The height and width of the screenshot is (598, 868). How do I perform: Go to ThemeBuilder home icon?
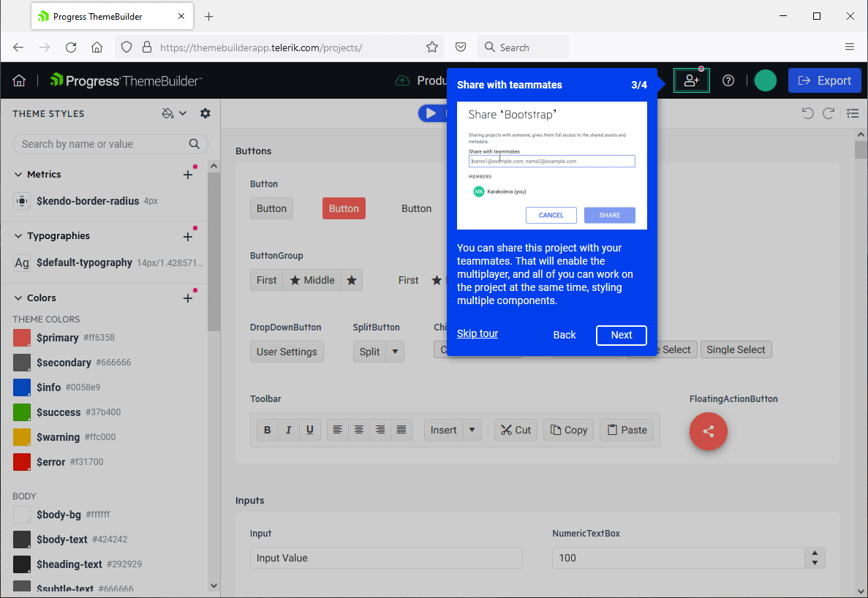coord(19,80)
